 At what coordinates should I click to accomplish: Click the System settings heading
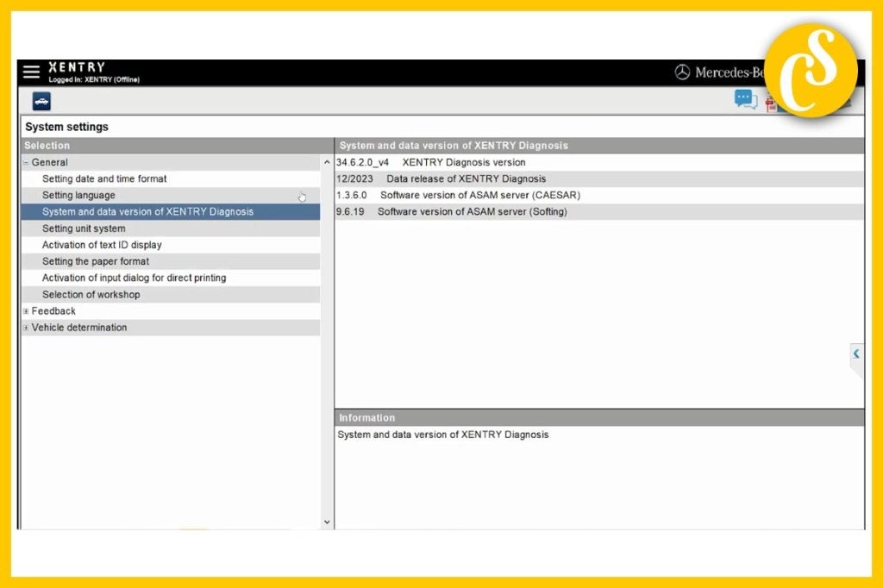67,127
